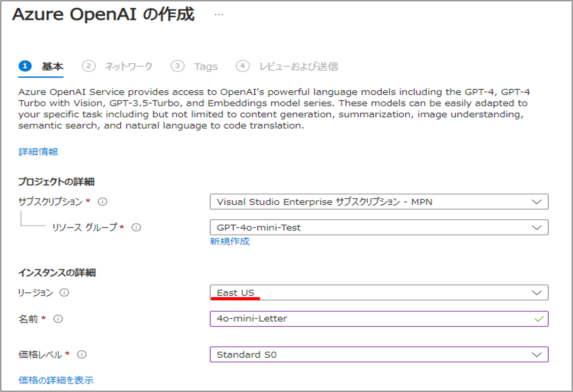This screenshot has height=392, width=573.
Task: Click the info icon beside リソース グループ
Action: coord(136,228)
